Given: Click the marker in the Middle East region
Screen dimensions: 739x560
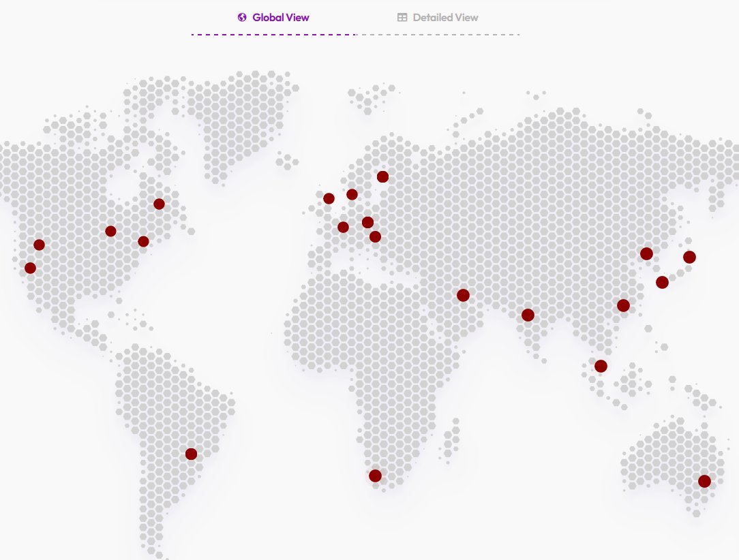Looking at the screenshot, I should point(464,294).
